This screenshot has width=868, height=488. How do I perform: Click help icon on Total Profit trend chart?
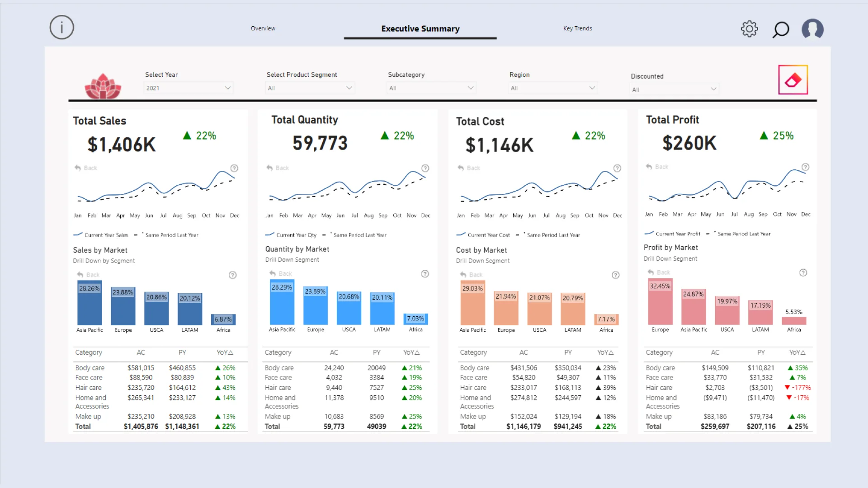click(805, 167)
